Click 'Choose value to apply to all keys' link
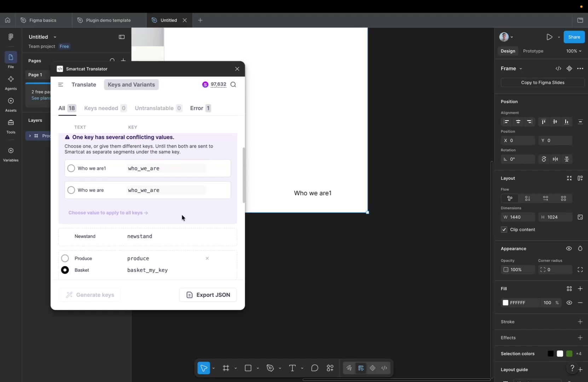Screen dimensions: 588x382 coord(108,213)
